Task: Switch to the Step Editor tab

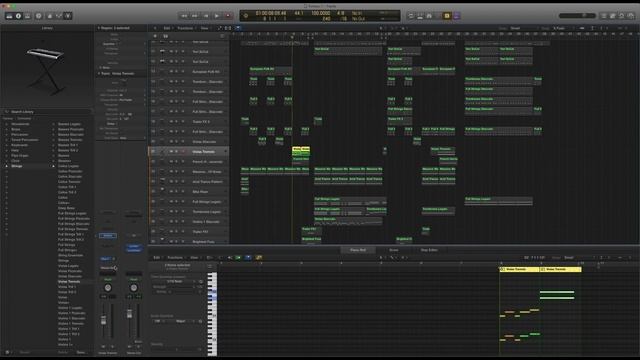Action: pyautogui.click(x=429, y=250)
